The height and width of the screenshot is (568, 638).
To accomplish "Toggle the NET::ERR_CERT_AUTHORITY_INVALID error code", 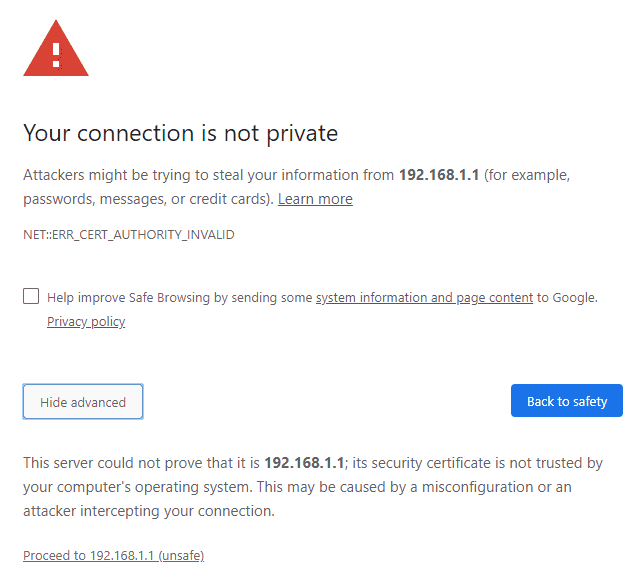I will (x=129, y=235).
